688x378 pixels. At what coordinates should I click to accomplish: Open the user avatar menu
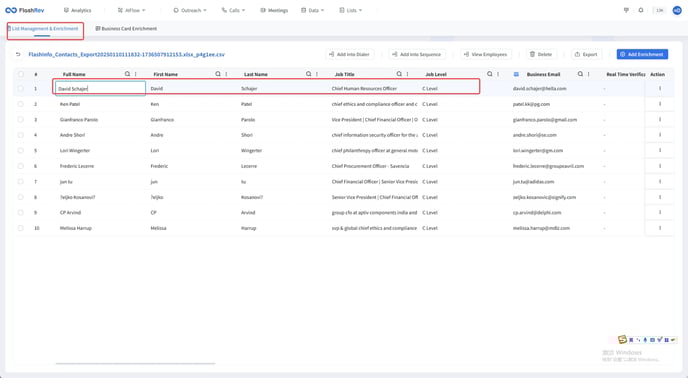pos(677,10)
